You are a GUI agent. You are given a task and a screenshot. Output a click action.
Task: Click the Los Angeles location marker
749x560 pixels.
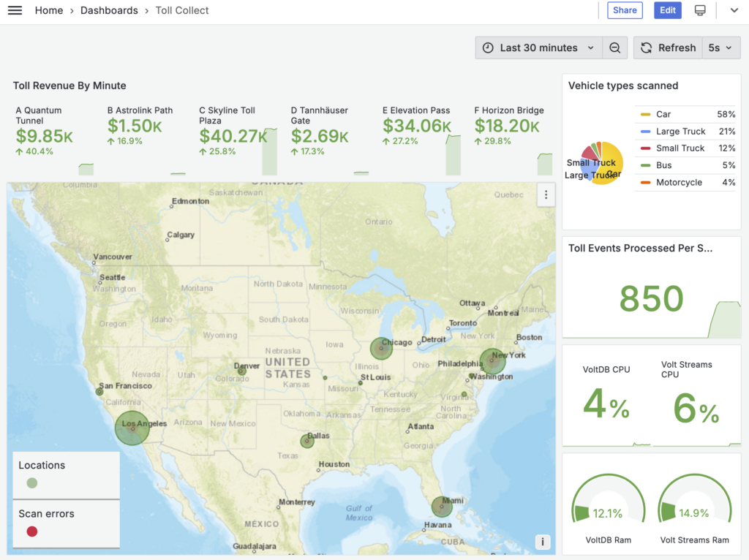[132, 428]
